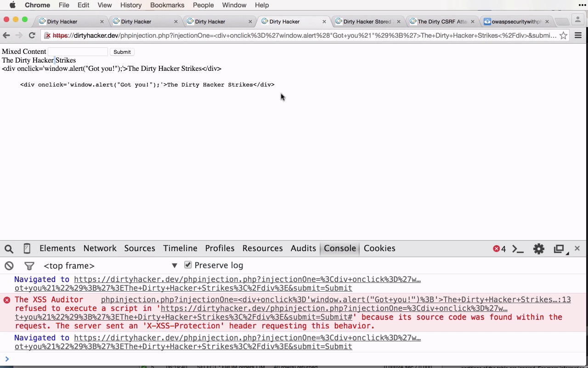Viewport: 588px width, 368px height.
Task: Reload the current page
Action: point(32,35)
